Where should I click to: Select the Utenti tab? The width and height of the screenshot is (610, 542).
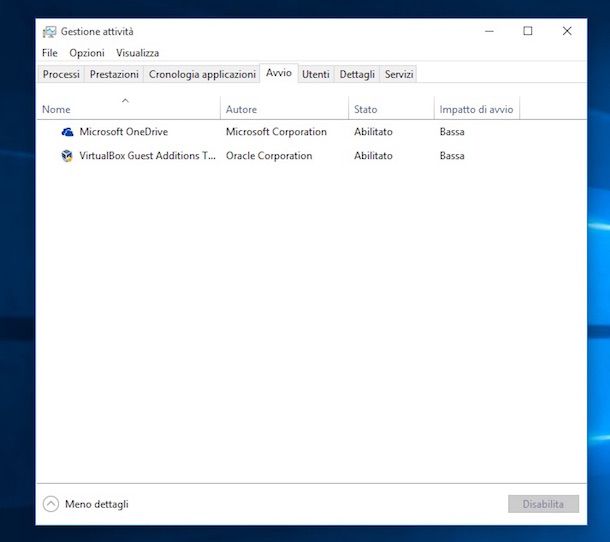coord(315,75)
